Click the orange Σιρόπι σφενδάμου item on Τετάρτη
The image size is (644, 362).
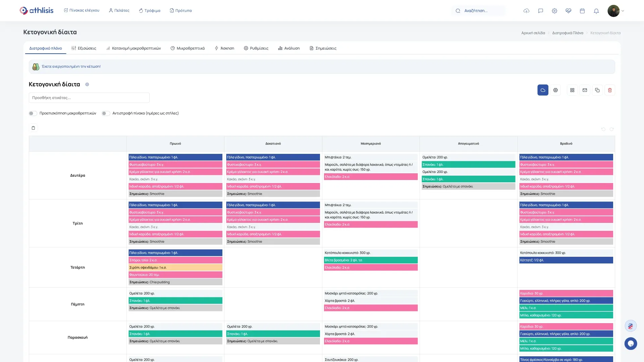[175, 267]
